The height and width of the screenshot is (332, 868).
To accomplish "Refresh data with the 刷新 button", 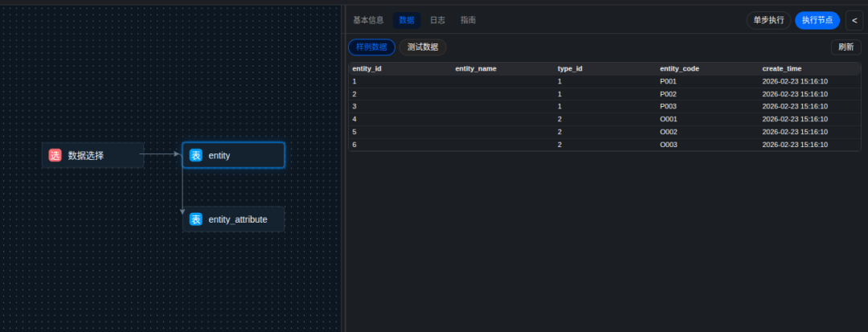I will (845, 47).
